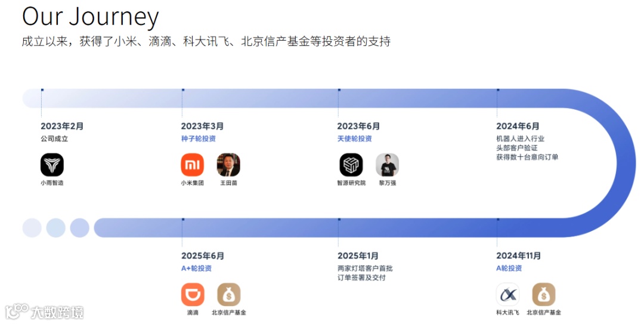Click the 黎万强 portrait photo
The image size is (644, 324).
point(388,165)
